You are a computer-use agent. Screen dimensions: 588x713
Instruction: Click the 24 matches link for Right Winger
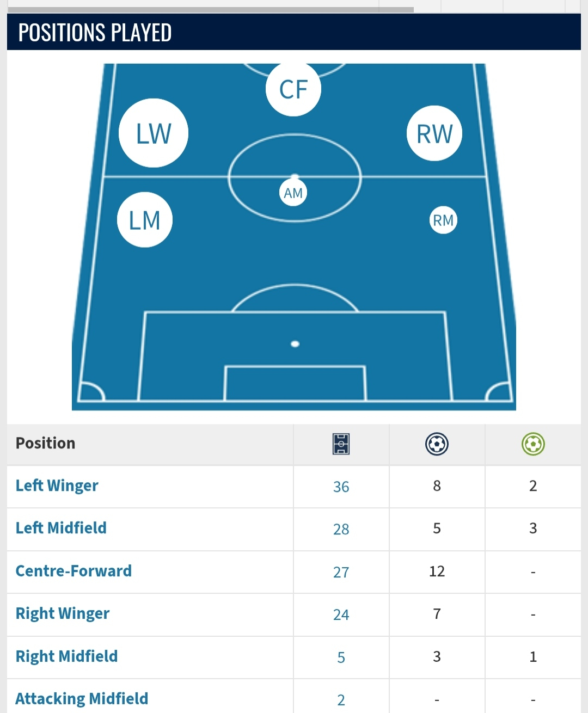point(341,614)
